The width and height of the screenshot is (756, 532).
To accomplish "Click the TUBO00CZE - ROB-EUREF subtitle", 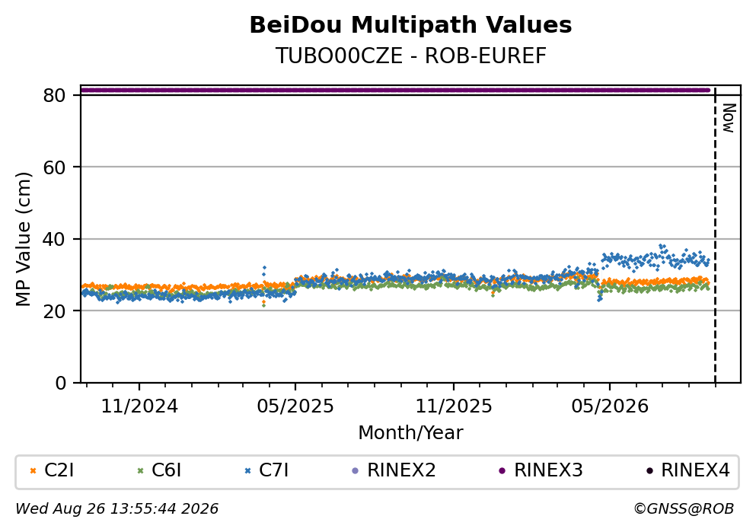I will click(410, 56).
